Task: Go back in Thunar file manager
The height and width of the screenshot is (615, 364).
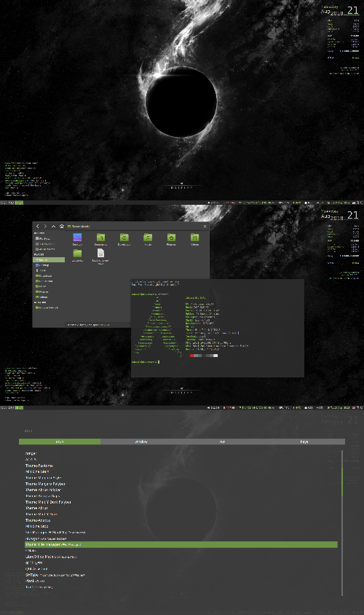Action: tap(38, 227)
